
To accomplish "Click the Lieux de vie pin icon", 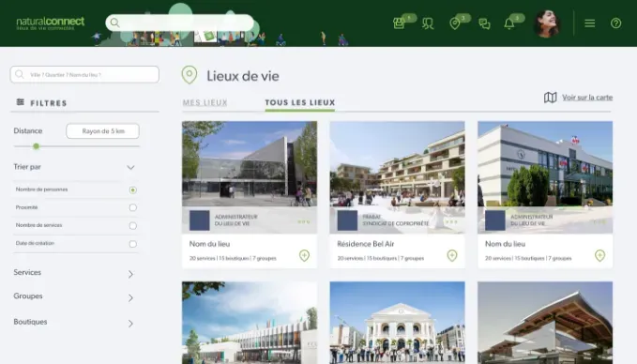I will point(190,75).
